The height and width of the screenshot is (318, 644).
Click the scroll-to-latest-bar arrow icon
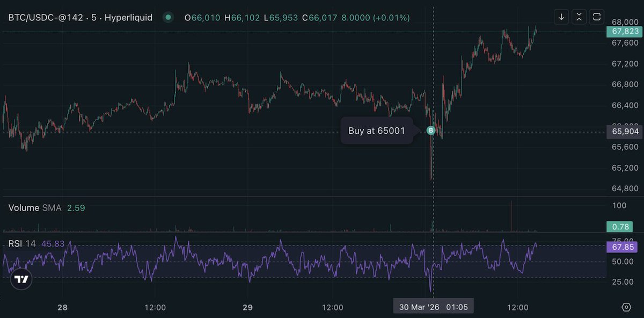[x=561, y=17]
